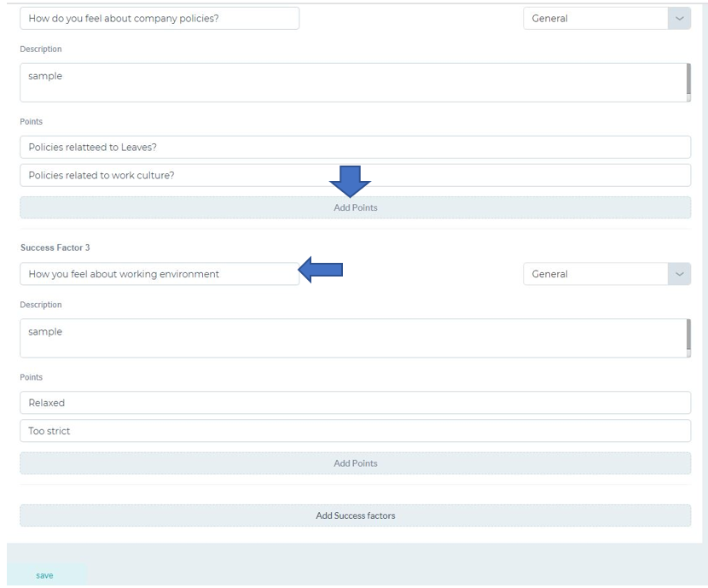
Task: Click the blue down arrow above Add Points
Action: click(x=350, y=182)
